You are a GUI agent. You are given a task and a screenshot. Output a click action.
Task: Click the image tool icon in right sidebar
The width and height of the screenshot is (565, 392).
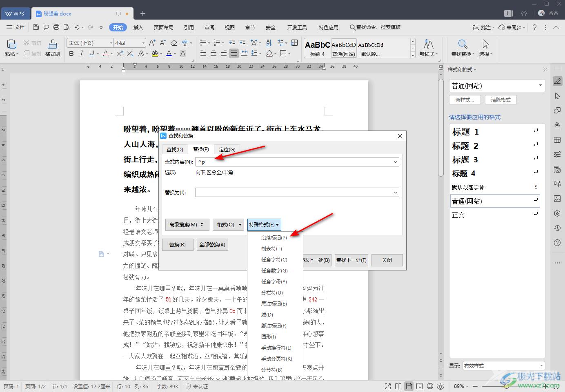(557, 199)
